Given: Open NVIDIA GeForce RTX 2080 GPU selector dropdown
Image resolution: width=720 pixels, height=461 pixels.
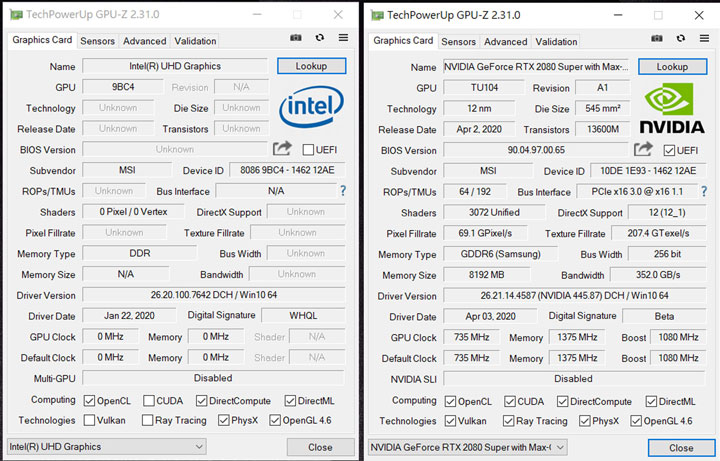Looking at the screenshot, I should [468, 447].
